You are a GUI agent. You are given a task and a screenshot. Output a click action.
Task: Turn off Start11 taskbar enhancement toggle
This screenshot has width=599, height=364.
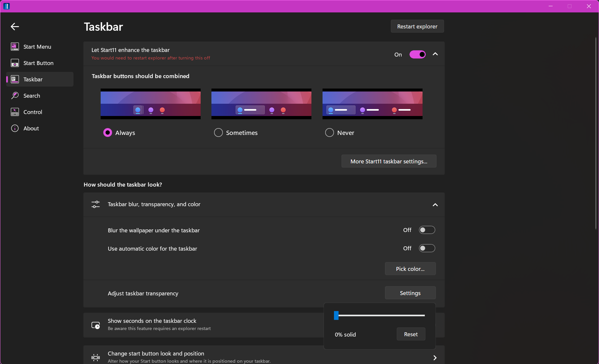point(417,55)
